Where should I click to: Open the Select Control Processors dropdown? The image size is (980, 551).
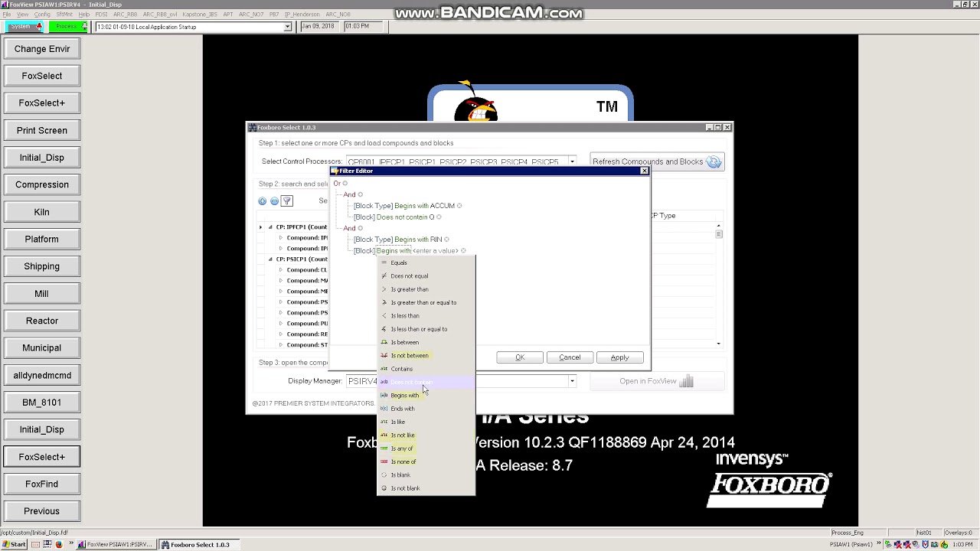572,161
